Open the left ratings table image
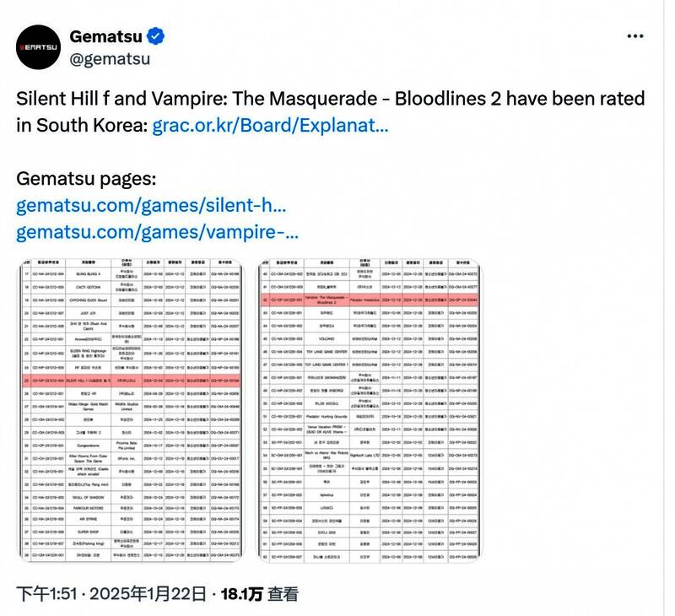 (x=132, y=409)
